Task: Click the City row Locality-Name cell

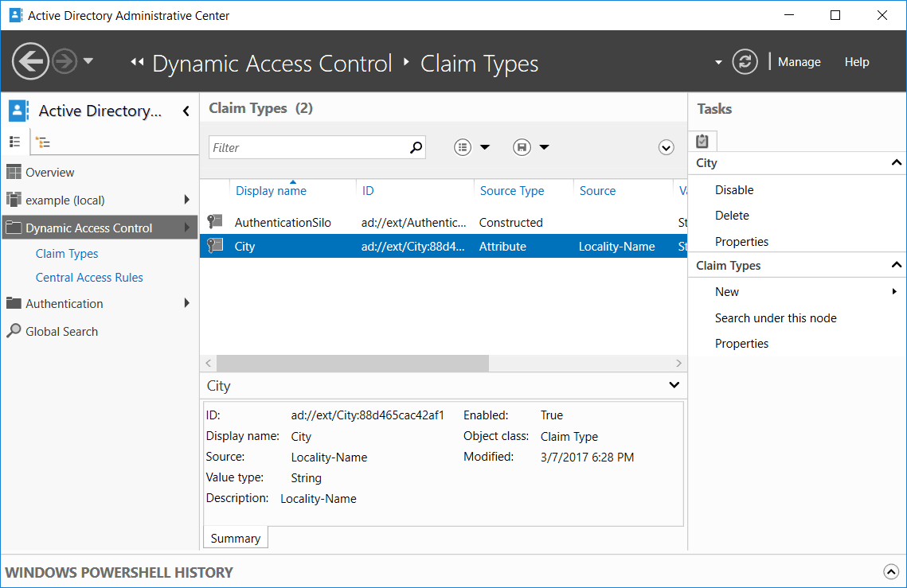Action: click(616, 247)
